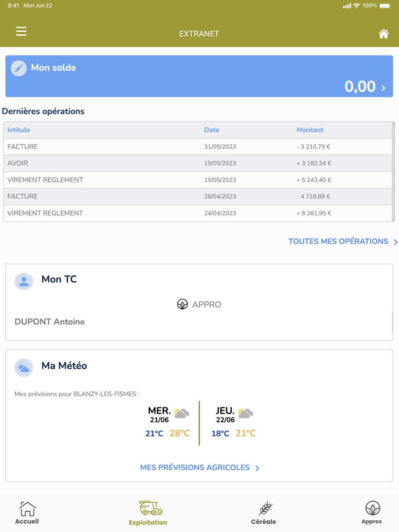
Task: Click chevron after TOUTES MES OPÉRATIONS
Action: pyautogui.click(x=395, y=242)
